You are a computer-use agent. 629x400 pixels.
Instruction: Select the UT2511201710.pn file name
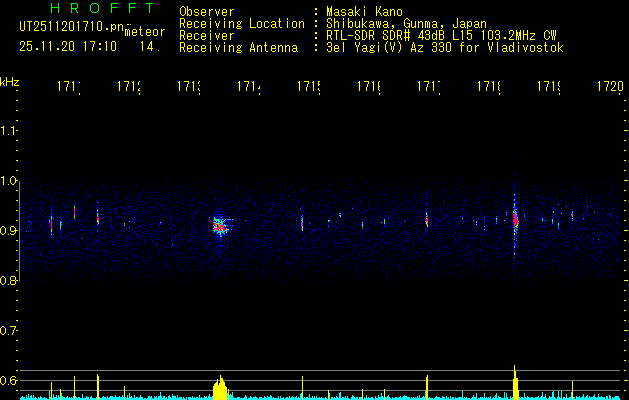72,27
